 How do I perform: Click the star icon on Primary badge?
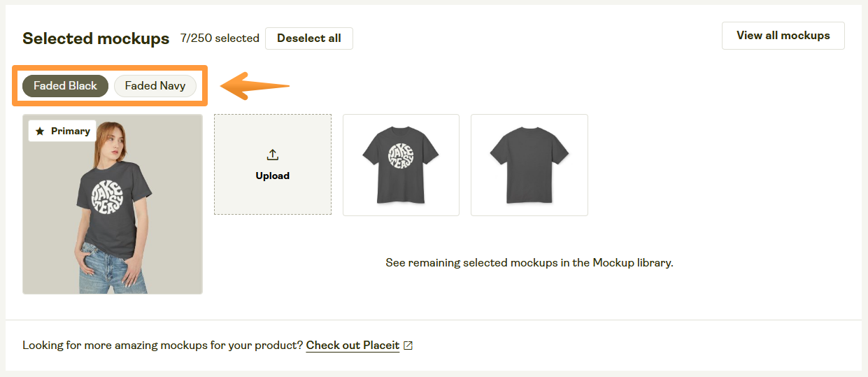pos(40,131)
